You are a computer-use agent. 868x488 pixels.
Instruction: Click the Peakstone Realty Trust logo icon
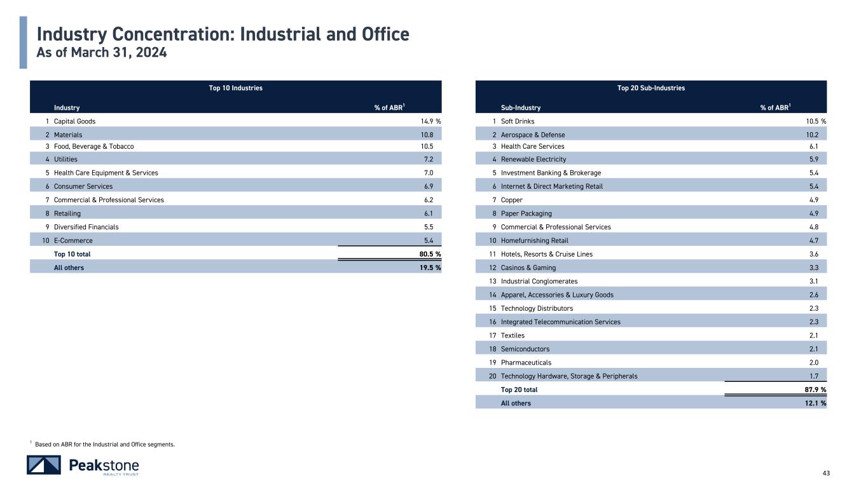click(44, 465)
